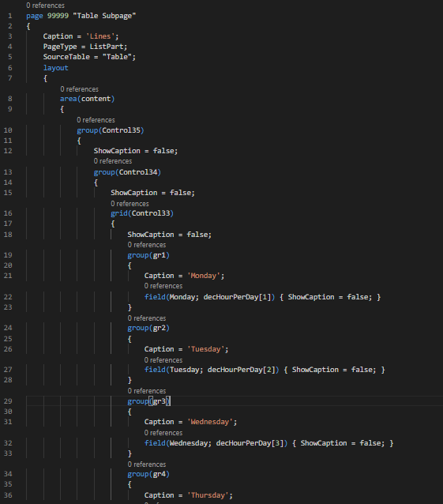
Task: Select line number 22 in the gutter
Action: [x=8, y=297]
